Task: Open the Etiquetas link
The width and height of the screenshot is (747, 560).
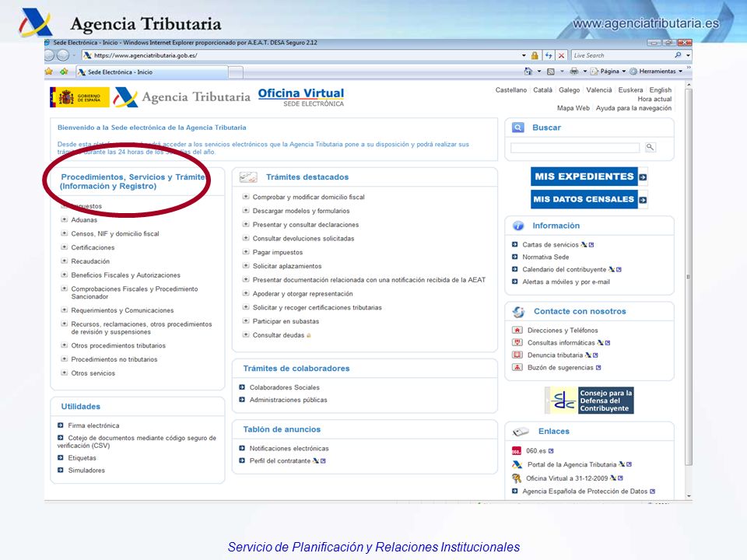Action: click(x=82, y=457)
